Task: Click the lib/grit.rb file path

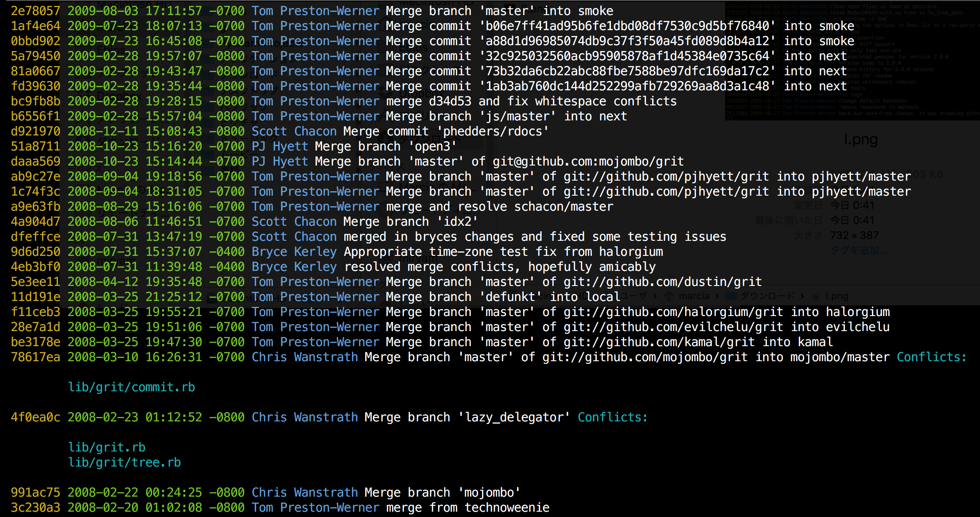Action: pyautogui.click(x=107, y=448)
